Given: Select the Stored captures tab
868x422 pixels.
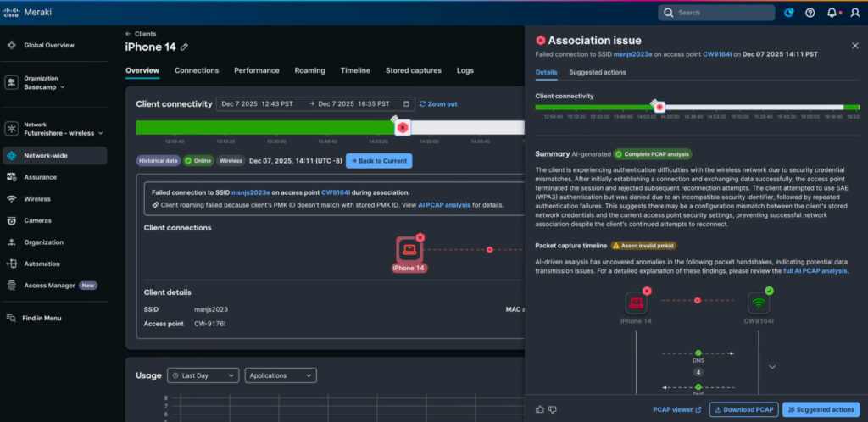Looking at the screenshot, I should point(413,70).
